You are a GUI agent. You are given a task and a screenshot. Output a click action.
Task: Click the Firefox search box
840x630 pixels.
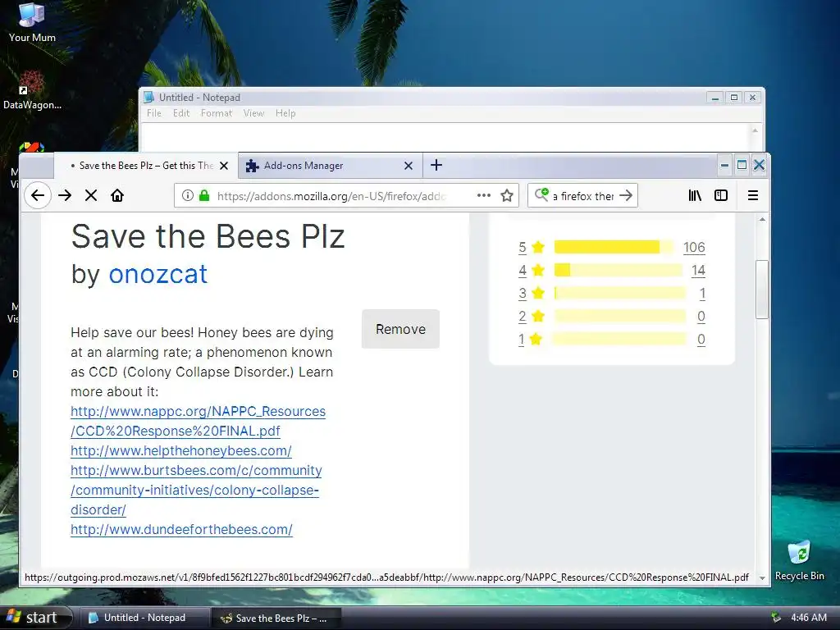click(583, 196)
